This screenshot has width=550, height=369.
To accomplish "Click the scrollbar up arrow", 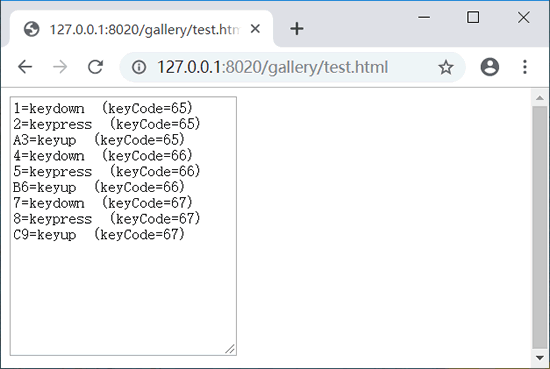I will (540, 98).
